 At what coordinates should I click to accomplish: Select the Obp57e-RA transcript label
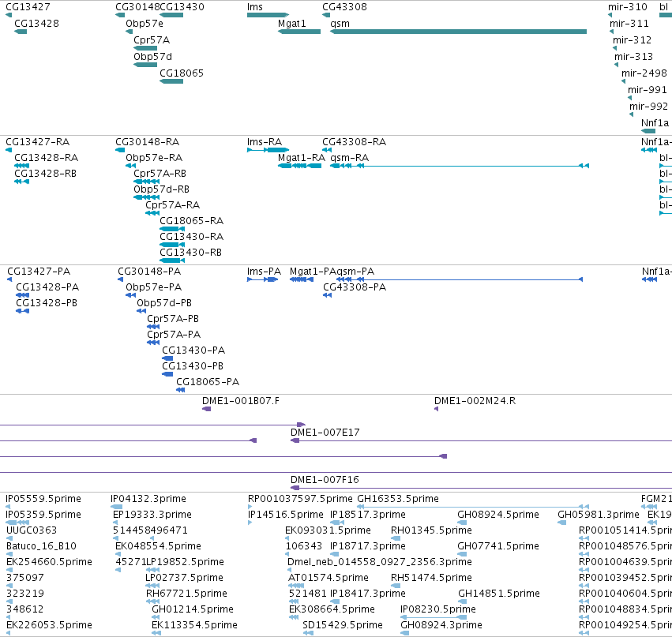click(154, 158)
